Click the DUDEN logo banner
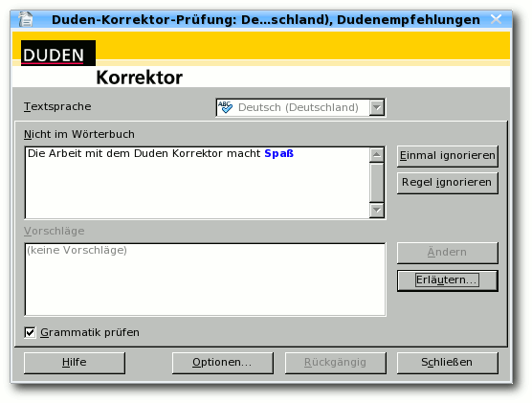This screenshot has width=532, height=403. (x=58, y=53)
